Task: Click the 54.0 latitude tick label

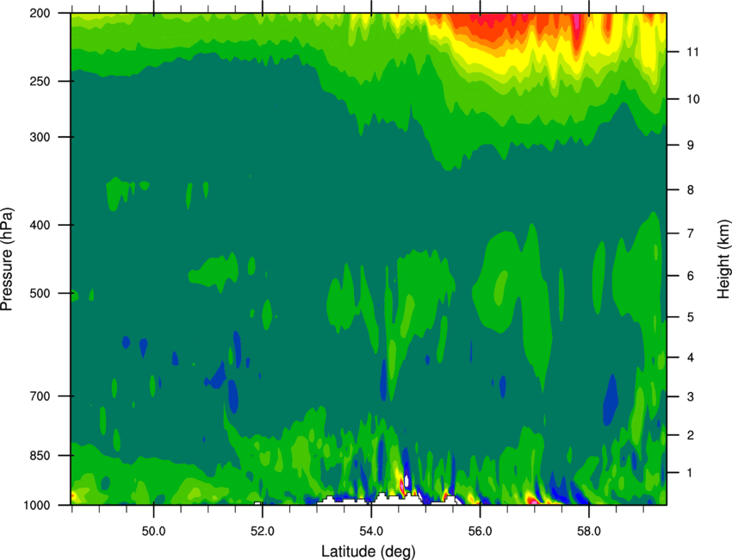Action: tap(371, 532)
